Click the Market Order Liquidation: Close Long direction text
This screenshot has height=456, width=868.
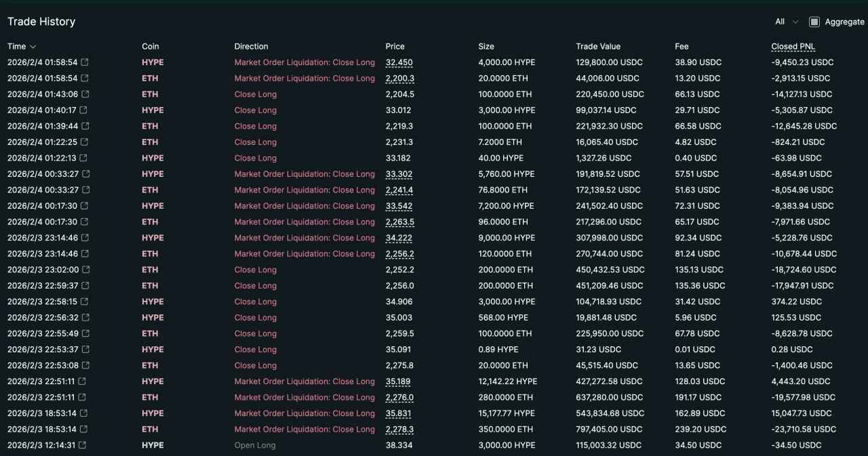click(x=304, y=62)
